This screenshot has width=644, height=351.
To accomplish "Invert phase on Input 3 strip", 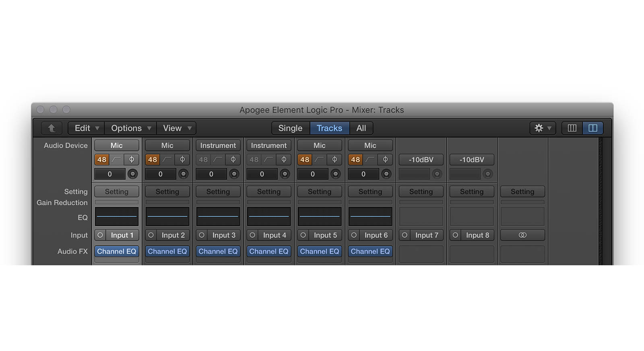I will click(x=233, y=160).
